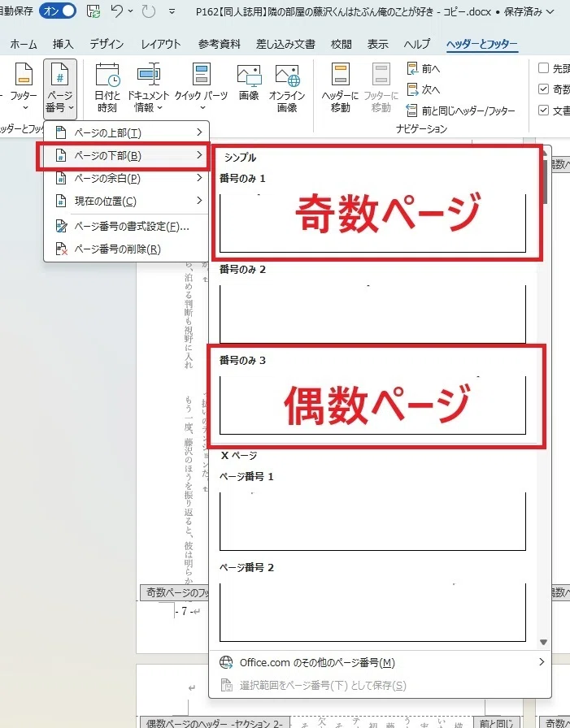The width and height of the screenshot is (570, 728).
Task: Switch to the 校閲 tab
Action: (x=342, y=44)
